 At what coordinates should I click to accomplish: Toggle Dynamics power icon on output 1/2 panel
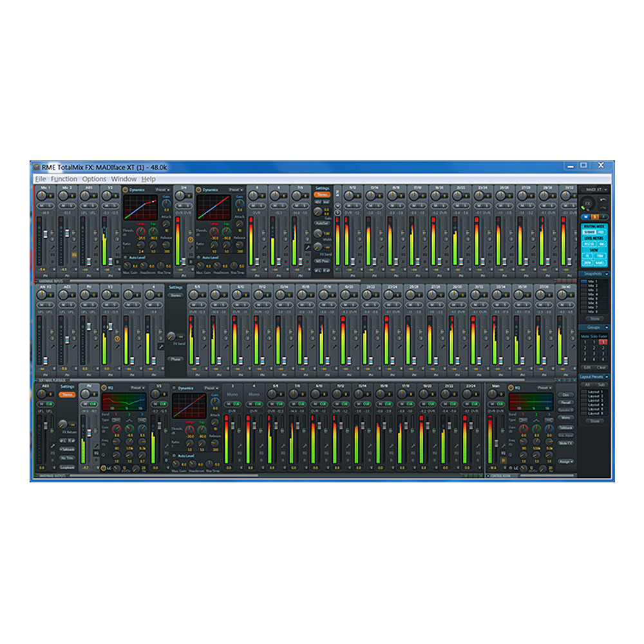[x=174, y=388]
